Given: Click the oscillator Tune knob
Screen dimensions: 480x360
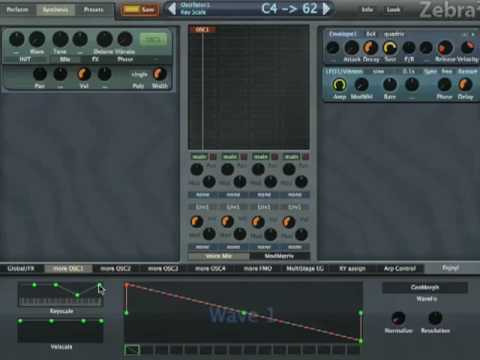Looking at the screenshot, I should point(60,39).
